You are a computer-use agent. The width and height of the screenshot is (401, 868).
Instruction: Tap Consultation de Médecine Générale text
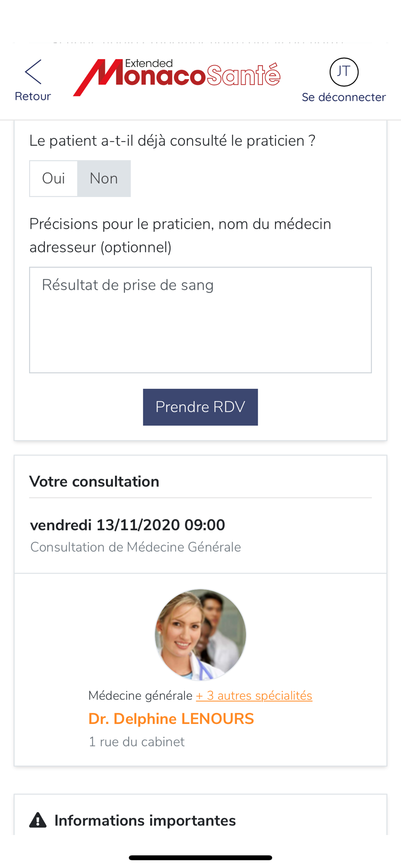click(135, 547)
